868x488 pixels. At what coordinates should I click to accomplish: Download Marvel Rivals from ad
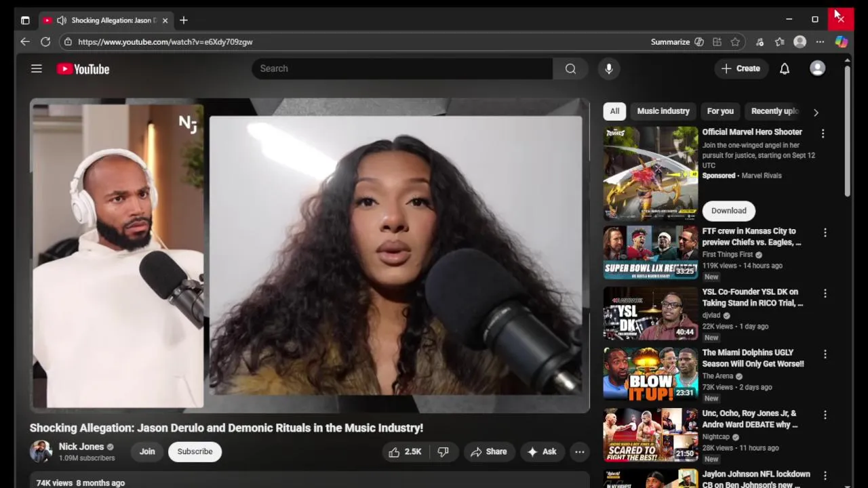728,211
